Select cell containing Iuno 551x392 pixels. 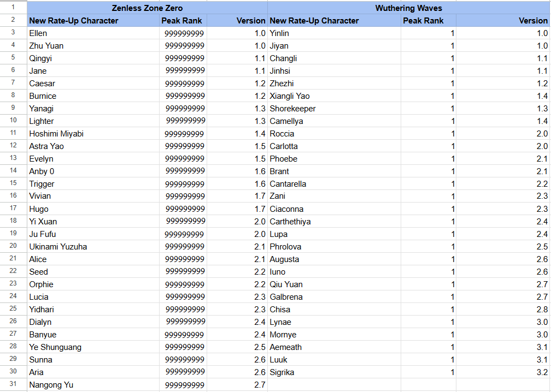pyautogui.click(x=334, y=272)
